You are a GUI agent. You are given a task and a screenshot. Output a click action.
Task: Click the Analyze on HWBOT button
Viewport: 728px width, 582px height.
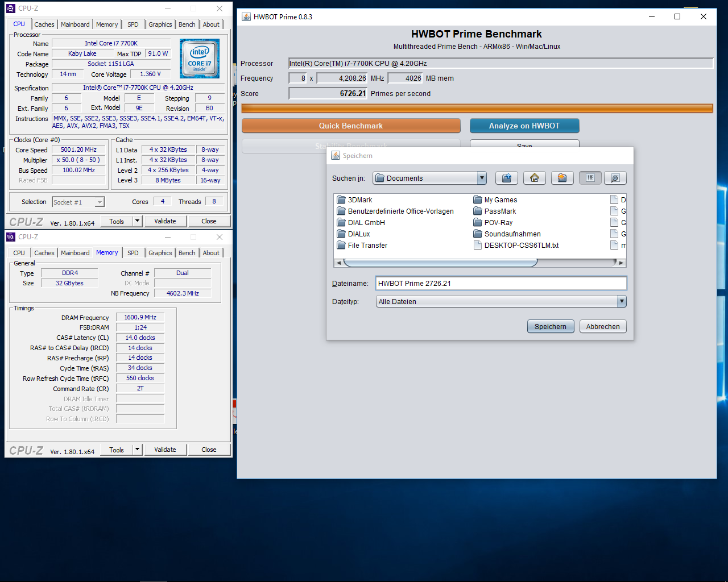[524, 126]
